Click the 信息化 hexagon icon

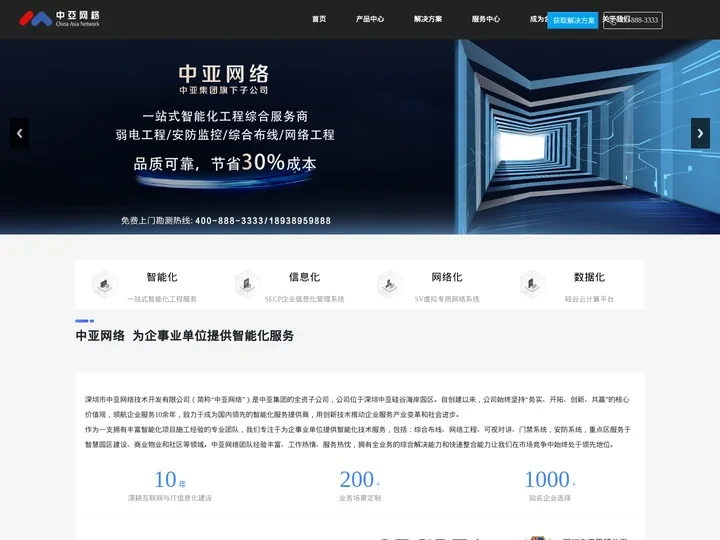[x=247, y=284]
